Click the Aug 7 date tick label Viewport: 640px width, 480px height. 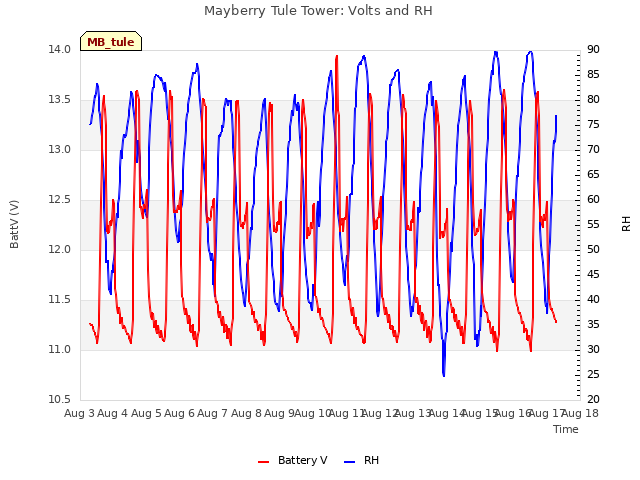pos(212,413)
